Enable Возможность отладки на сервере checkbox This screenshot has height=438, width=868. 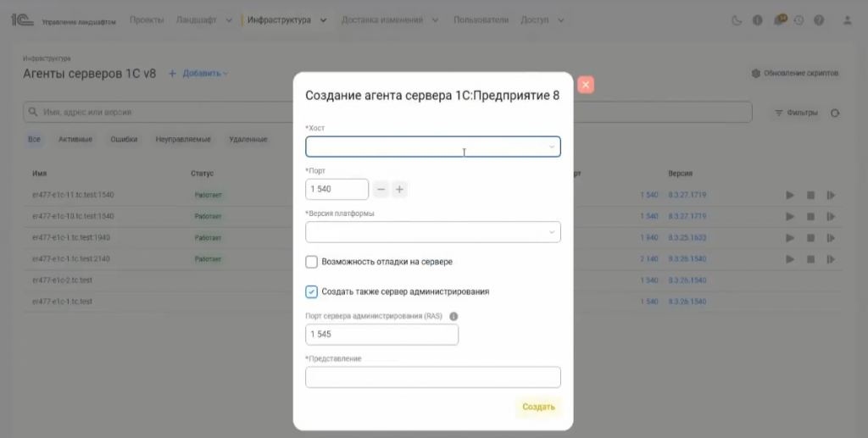[x=312, y=262]
